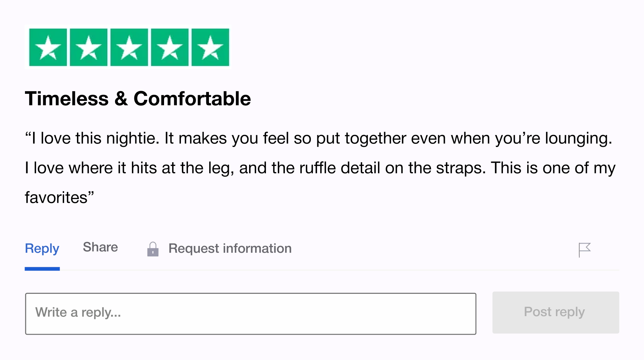Viewport: 644px width, 360px height.
Task: Select the Reply tab
Action: [x=42, y=249]
